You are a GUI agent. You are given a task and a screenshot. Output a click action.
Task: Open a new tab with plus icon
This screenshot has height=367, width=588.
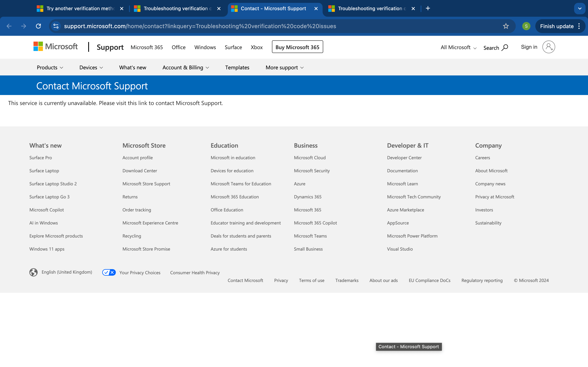[428, 9]
